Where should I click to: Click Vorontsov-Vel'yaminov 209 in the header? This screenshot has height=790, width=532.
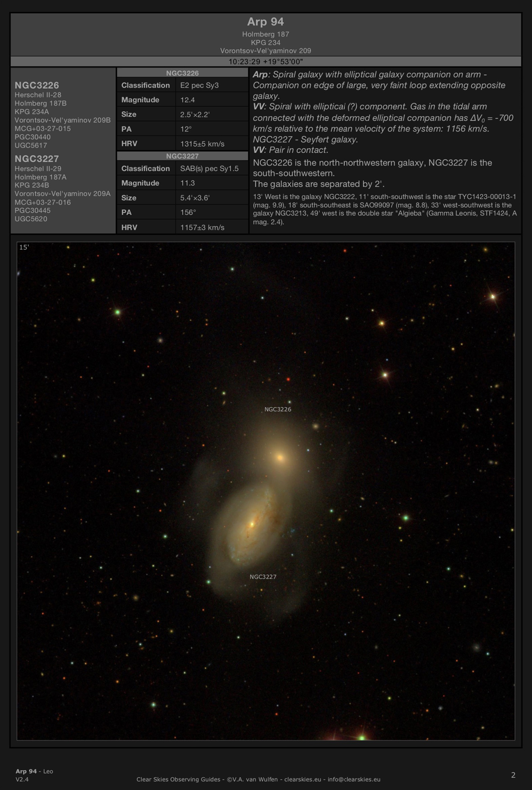click(266, 51)
